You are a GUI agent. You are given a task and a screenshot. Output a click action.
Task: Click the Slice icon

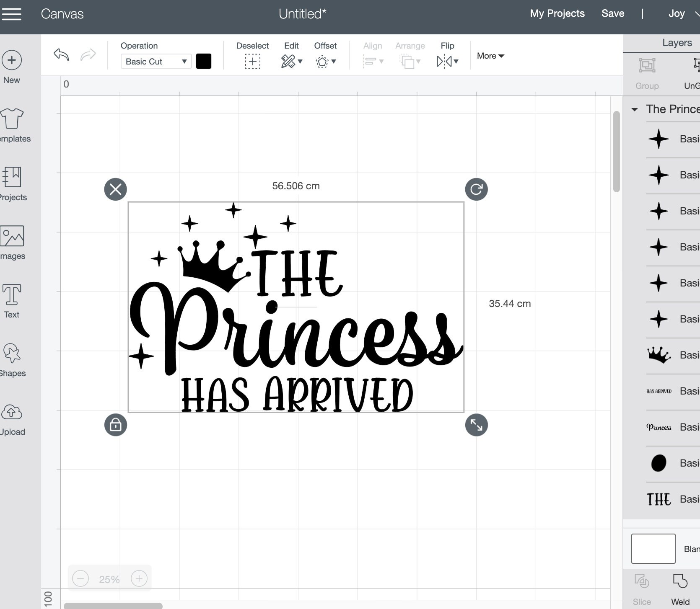(642, 581)
